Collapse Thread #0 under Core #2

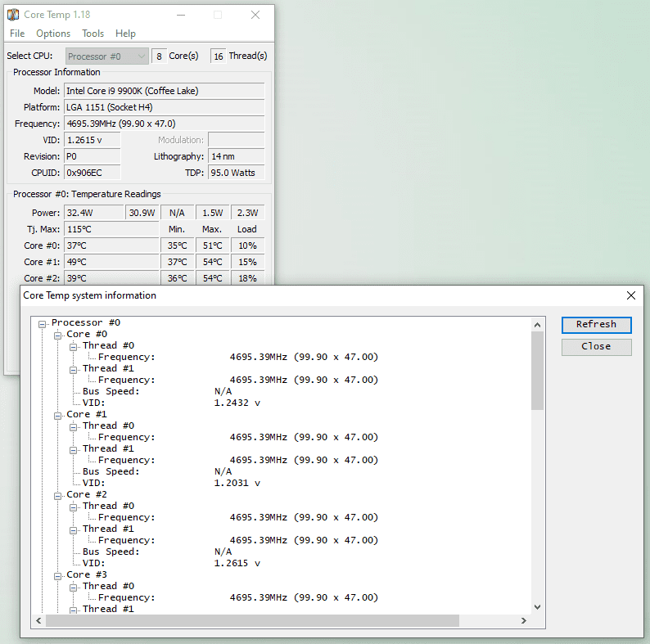point(74,507)
